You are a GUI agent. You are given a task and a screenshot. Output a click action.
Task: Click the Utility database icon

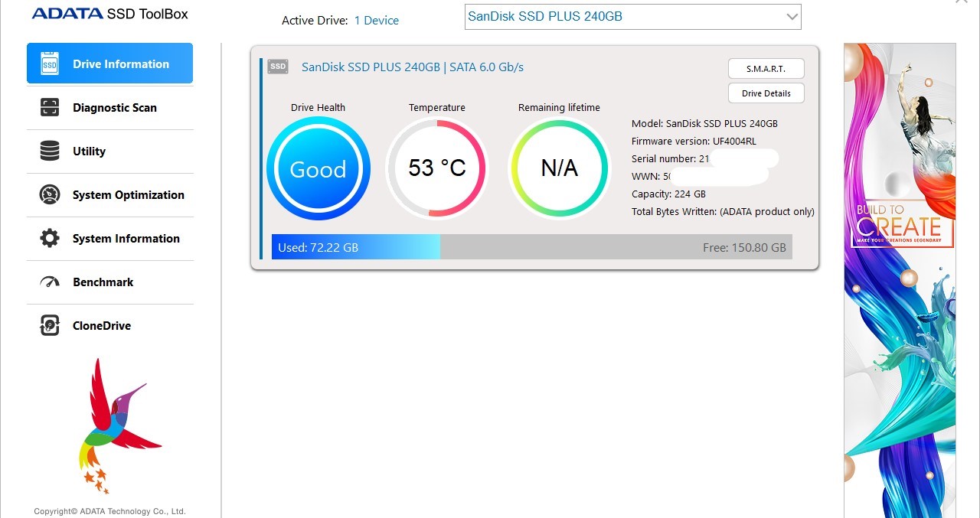(x=50, y=151)
